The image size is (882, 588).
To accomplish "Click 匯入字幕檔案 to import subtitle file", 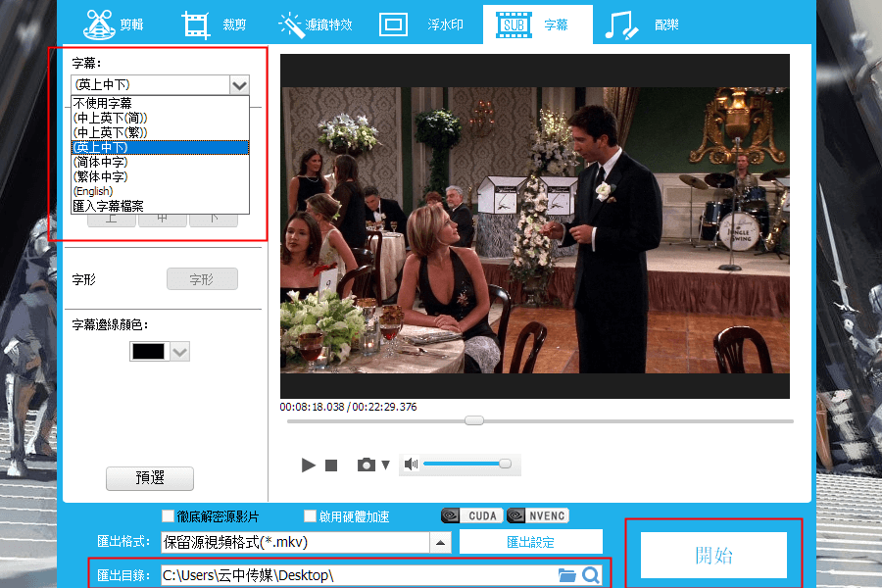I will (160, 206).
